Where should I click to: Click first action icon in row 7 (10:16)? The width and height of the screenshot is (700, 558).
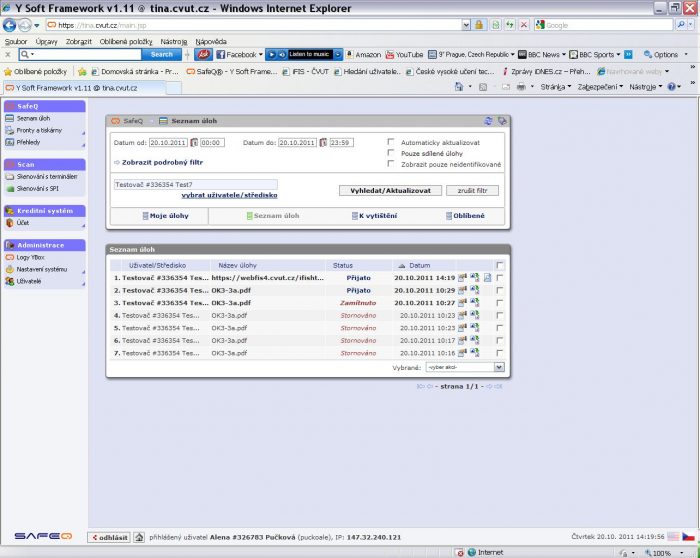click(462, 353)
